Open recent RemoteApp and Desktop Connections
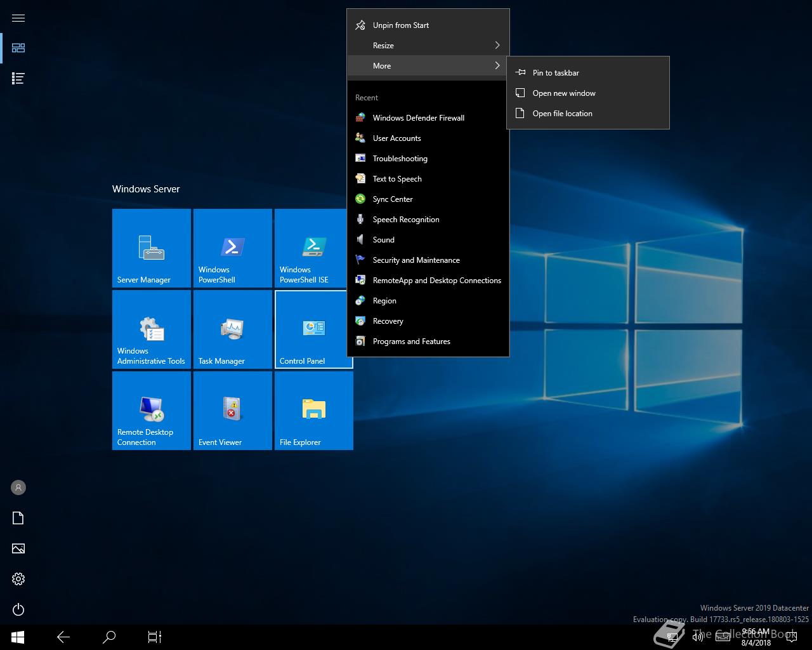812x650 pixels. pos(428,281)
